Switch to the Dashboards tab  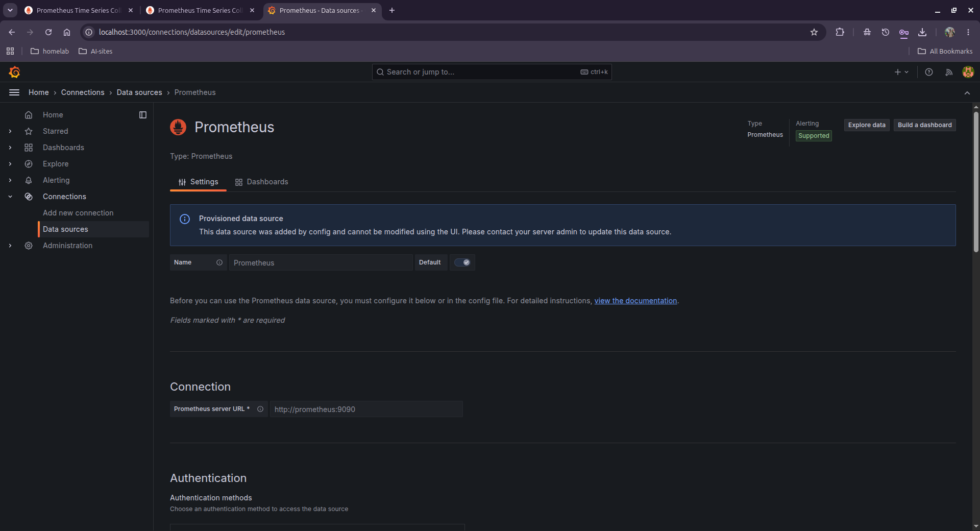point(261,182)
